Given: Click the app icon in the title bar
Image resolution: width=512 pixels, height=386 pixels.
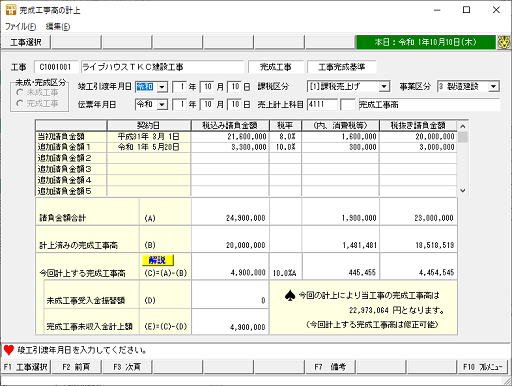Looking at the screenshot, I should 11,10.
